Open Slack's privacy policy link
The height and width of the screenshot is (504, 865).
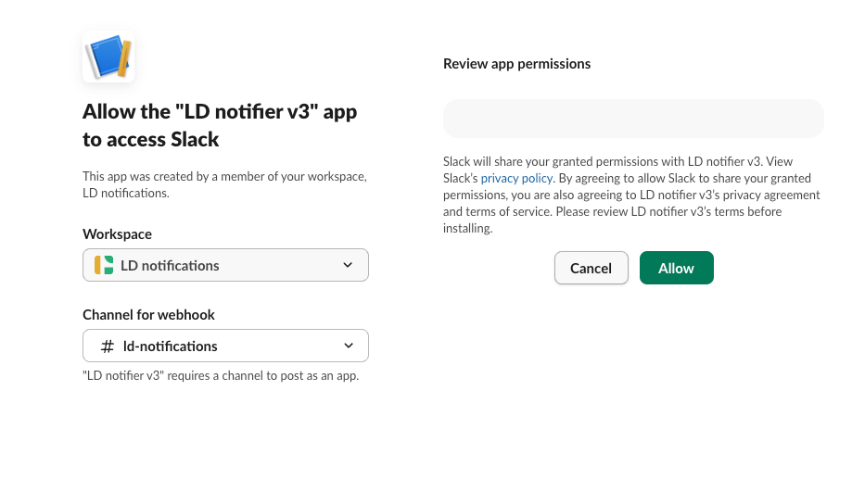coord(516,178)
